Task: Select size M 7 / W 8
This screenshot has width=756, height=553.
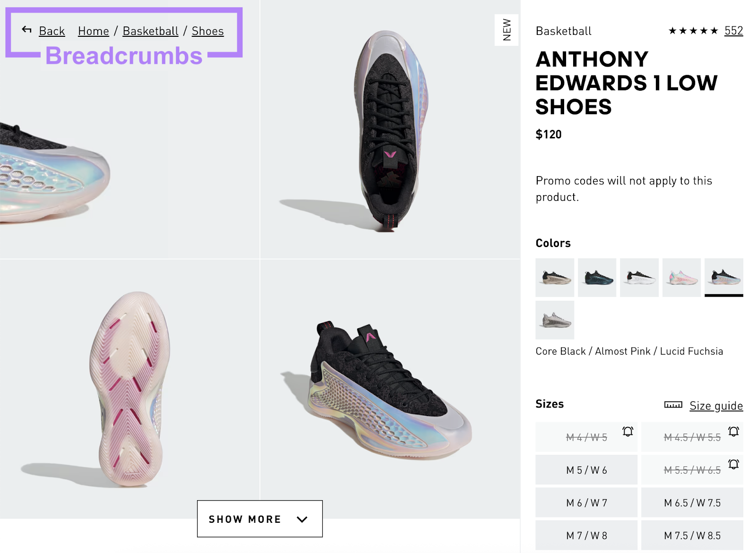Action: (x=586, y=535)
